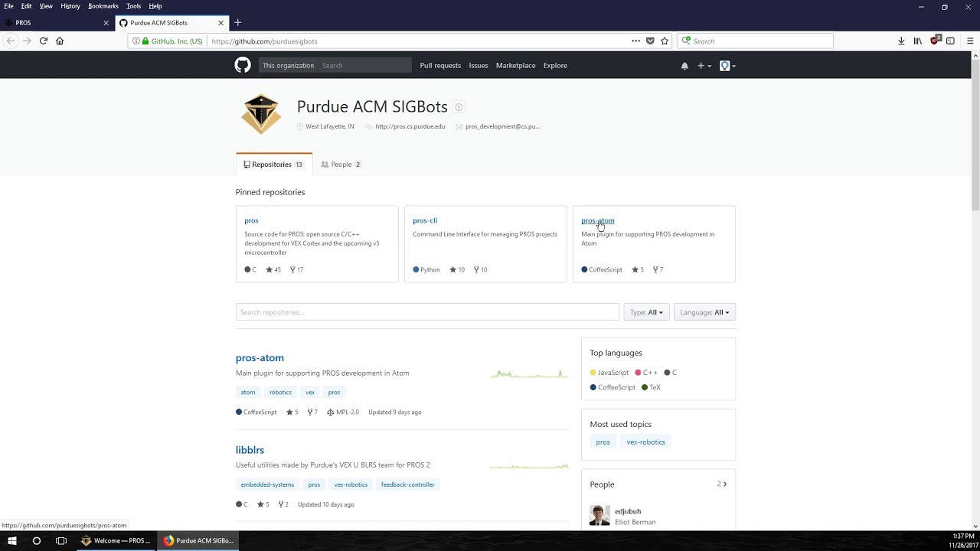This screenshot has width=980, height=551.
Task: Filter by the embedded-systems topic tag
Action: tap(267, 484)
